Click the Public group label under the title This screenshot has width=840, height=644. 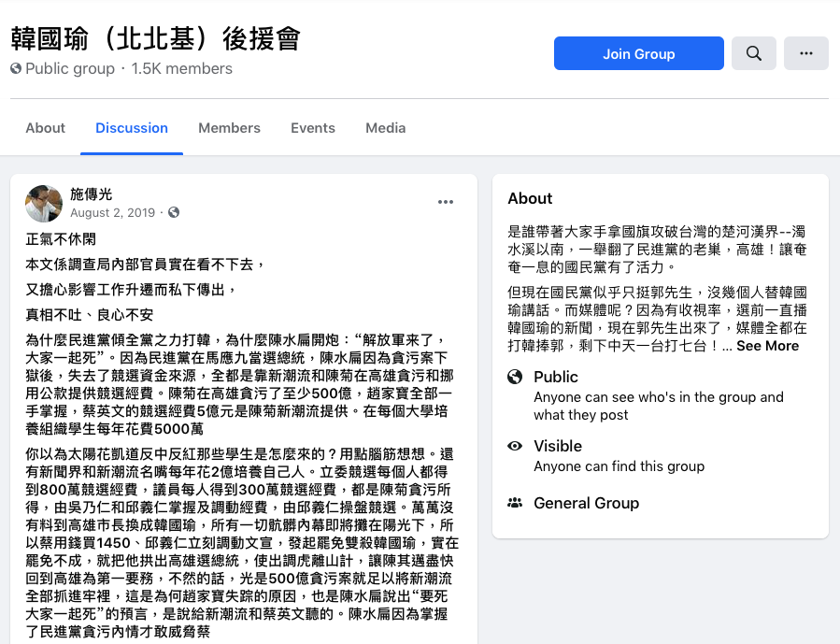[70, 68]
